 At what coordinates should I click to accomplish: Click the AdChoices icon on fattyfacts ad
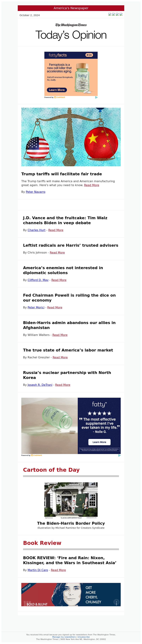pyautogui.click(x=96, y=97)
